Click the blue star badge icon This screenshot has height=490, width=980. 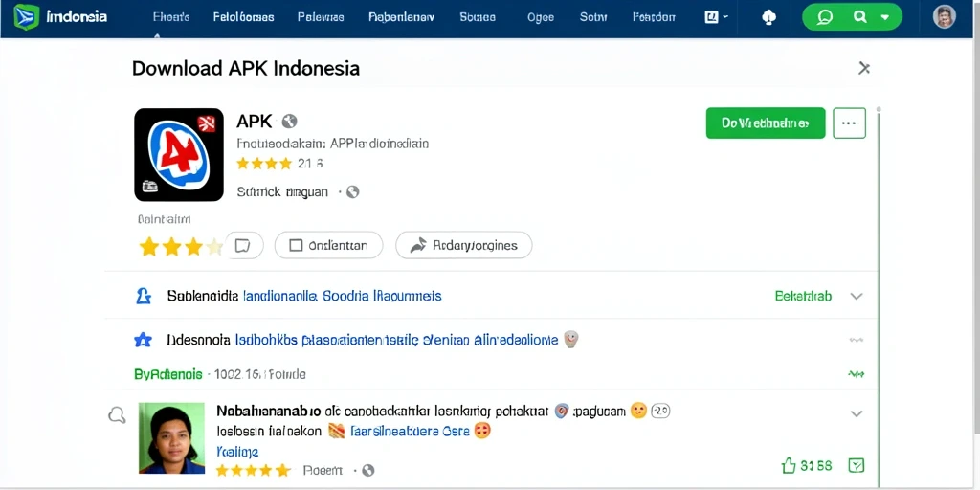pos(144,340)
